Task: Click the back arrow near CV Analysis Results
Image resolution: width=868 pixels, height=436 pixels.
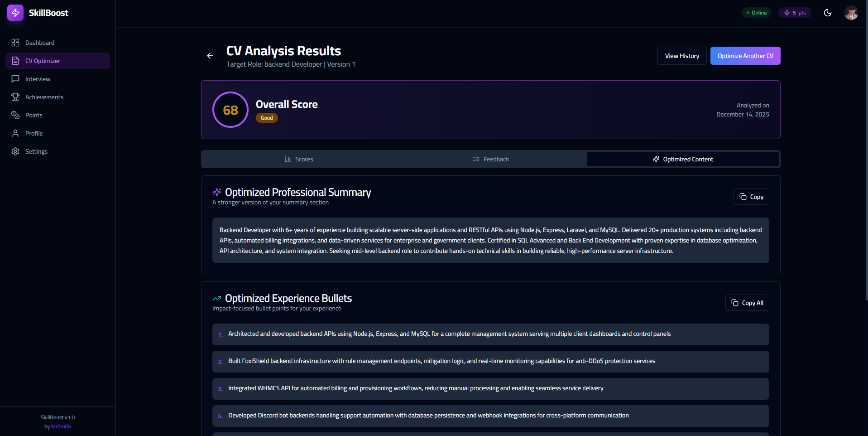Action: tap(210, 55)
